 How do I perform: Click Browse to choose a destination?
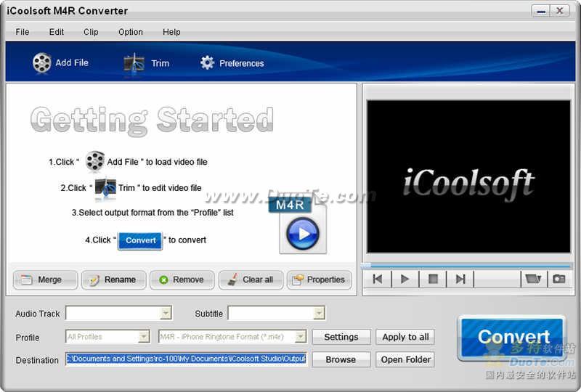click(341, 359)
